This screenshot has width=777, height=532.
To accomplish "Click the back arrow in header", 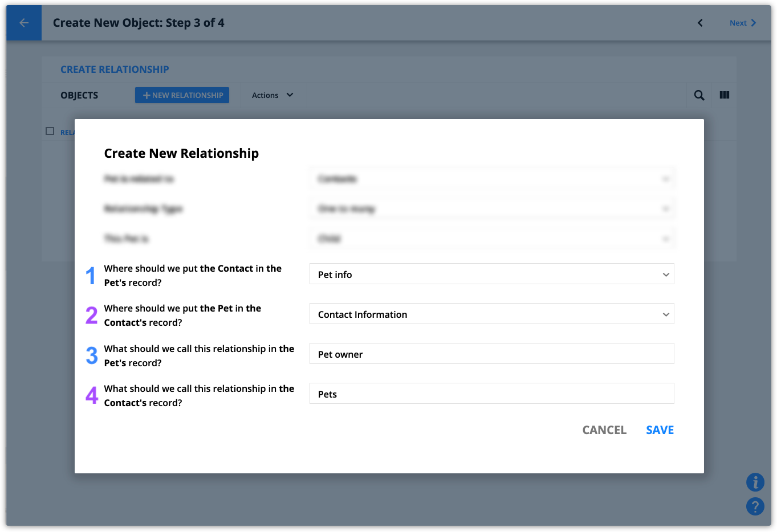I will pos(24,23).
